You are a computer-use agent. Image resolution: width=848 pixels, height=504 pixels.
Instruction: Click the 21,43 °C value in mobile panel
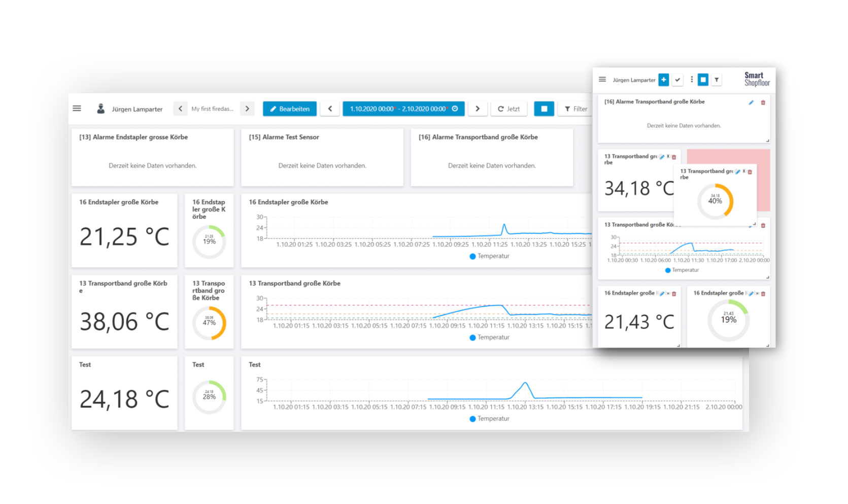[x=639, y=322]
